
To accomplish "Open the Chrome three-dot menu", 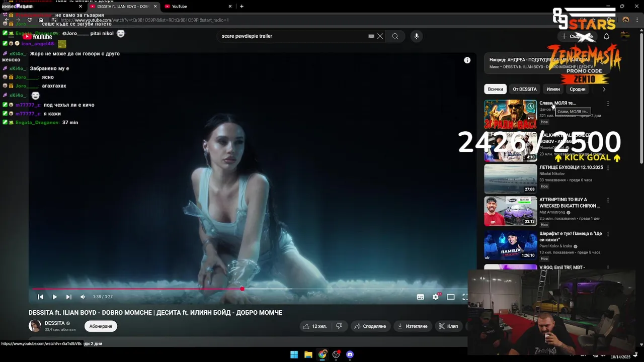I will coord(637,20).
